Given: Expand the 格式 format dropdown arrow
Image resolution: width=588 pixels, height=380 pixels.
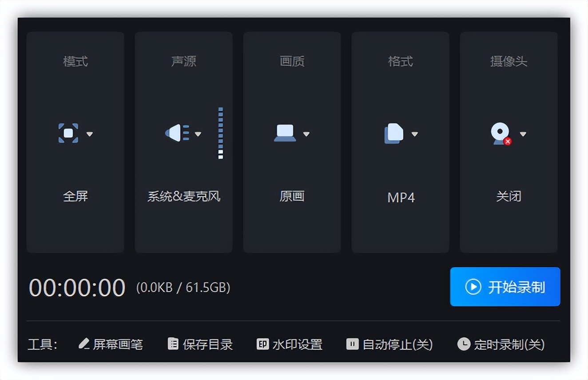Looking at the screenshot, I should point(416,134).
